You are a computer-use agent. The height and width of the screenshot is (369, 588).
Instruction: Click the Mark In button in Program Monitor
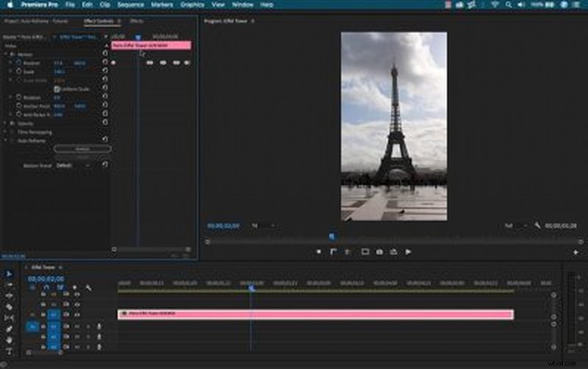333,251
